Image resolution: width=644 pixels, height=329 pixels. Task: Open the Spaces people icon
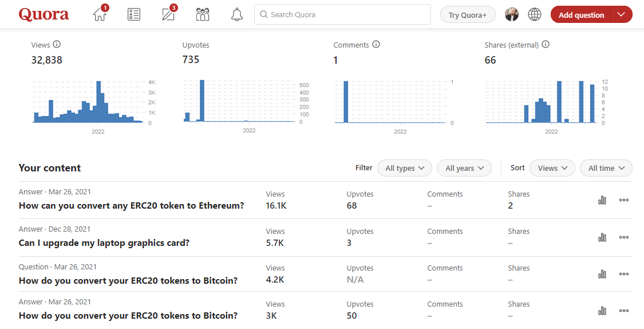pyautogui.click(x=203, y=15)
